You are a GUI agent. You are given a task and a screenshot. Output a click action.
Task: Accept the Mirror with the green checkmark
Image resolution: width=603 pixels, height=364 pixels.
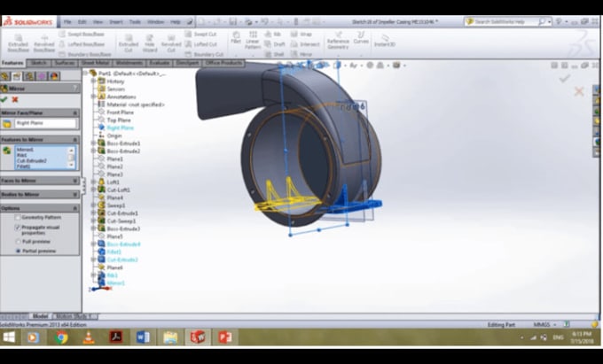coord(4,99)
